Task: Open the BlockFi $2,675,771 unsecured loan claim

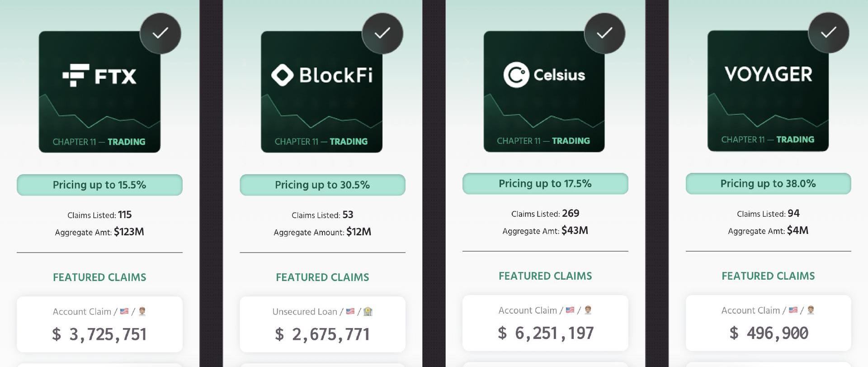Action: tap(322, 324)
